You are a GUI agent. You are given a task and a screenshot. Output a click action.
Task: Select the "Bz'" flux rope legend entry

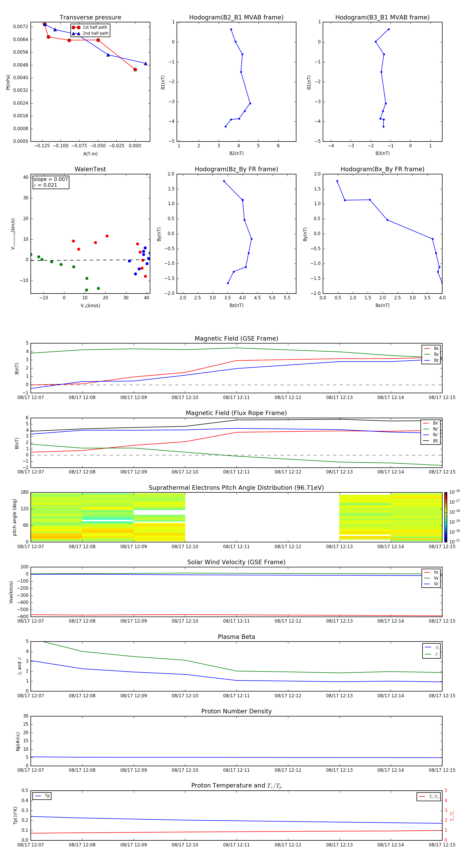point(431,435)
